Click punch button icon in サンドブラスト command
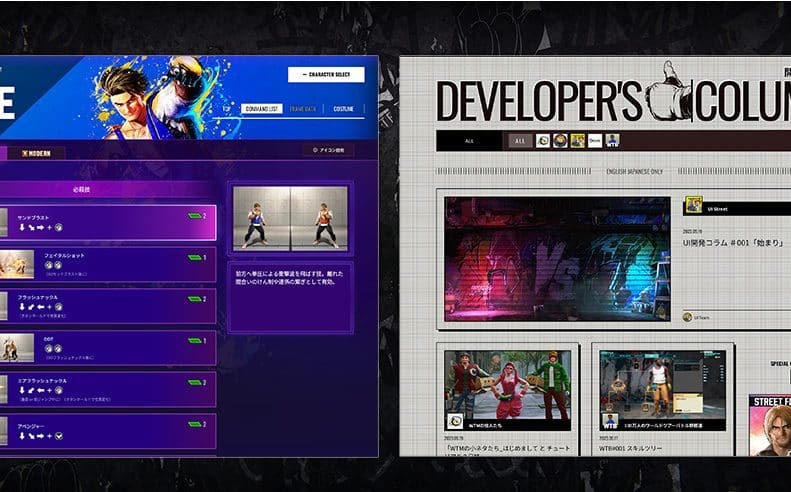The width and height of the screenshot is (791, 492). click(59, 228)
